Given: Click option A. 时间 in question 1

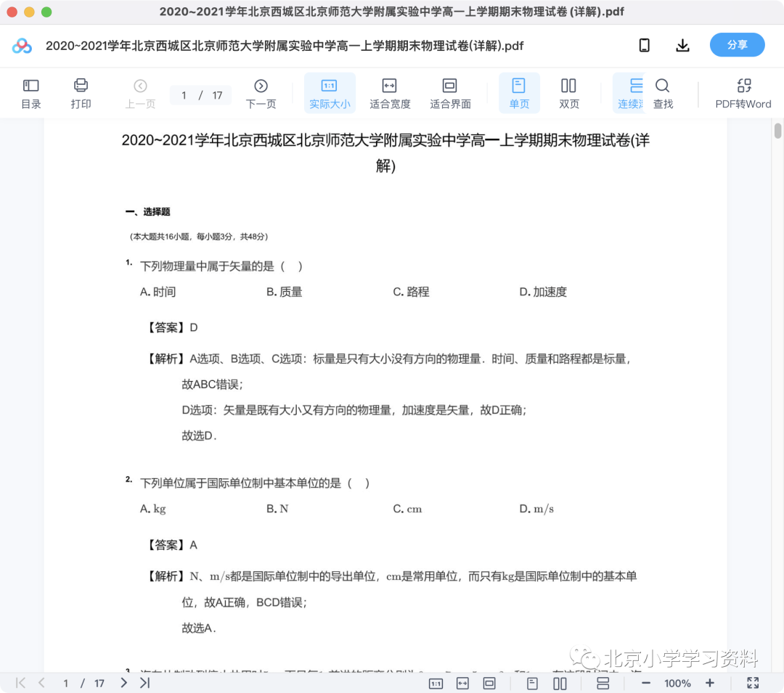Looking at the screenshot, I should click(158, 292).
